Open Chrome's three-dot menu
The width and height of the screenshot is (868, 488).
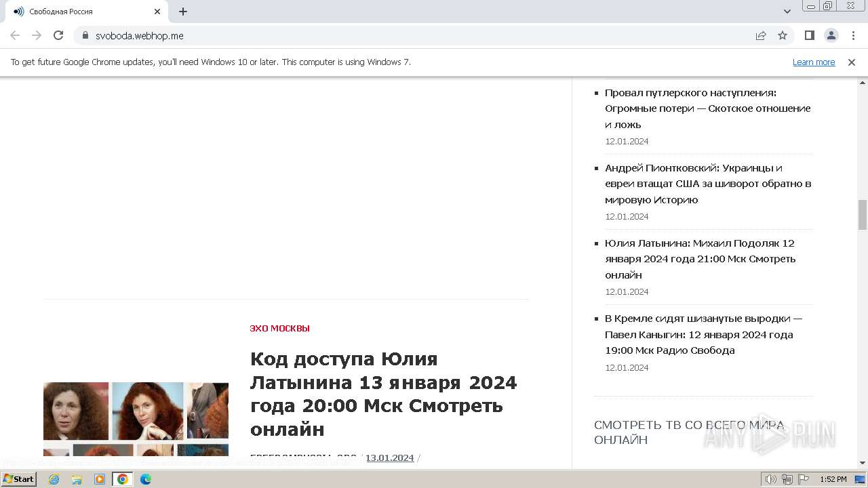coord(853,35)
